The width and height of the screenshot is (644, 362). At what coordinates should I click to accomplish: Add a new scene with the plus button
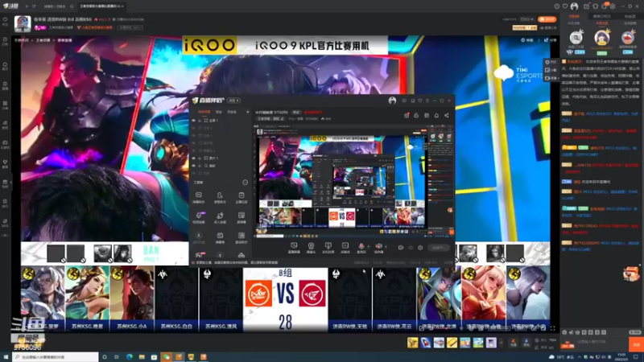tap(247, 112)
